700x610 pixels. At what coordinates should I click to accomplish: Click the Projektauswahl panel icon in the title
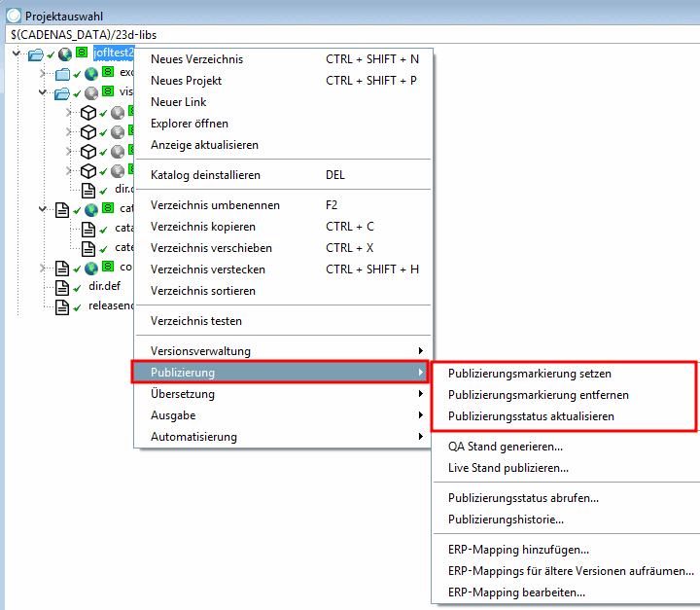click(x=14, y=16)
